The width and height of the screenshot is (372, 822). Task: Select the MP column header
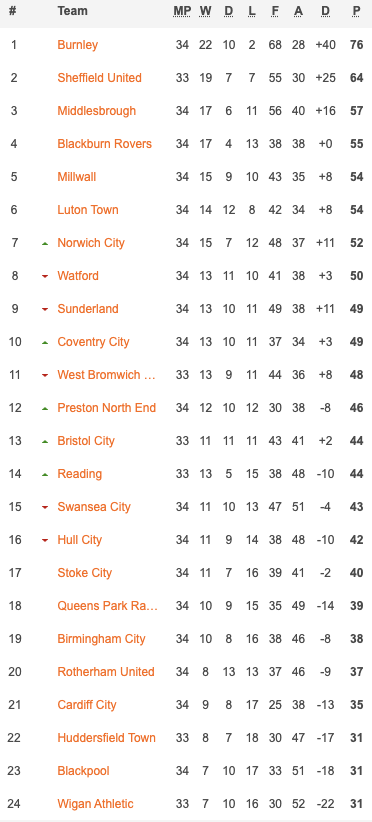pos(182,11)
